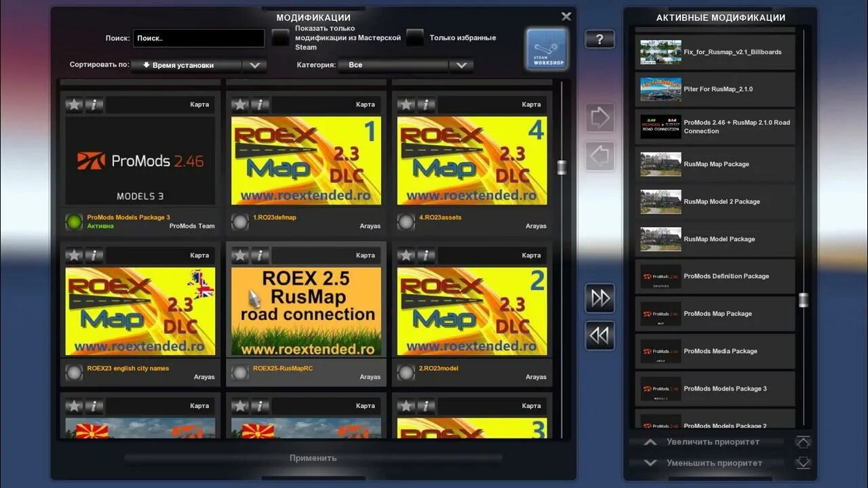Click Применить apply button
The width and height of the screenshot is (868, 488).
click(x=313, y=457)
